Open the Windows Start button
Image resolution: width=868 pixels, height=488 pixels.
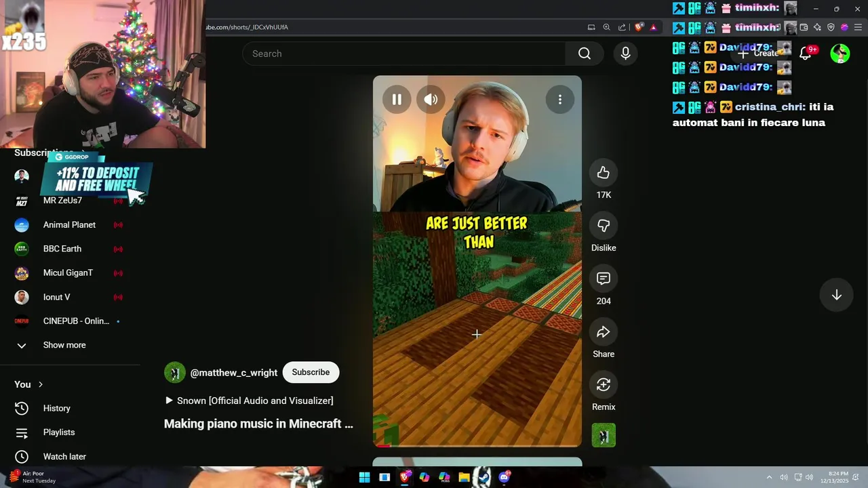click(364, 477)
